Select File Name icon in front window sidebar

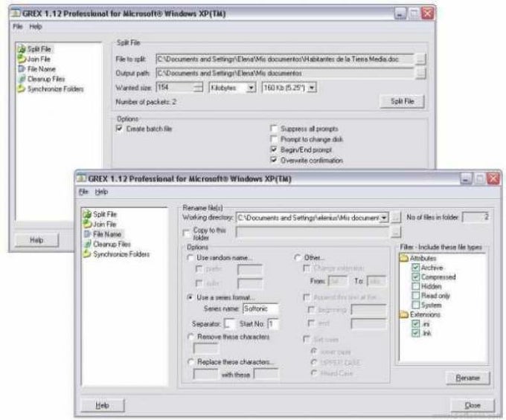tap(87, 234)
